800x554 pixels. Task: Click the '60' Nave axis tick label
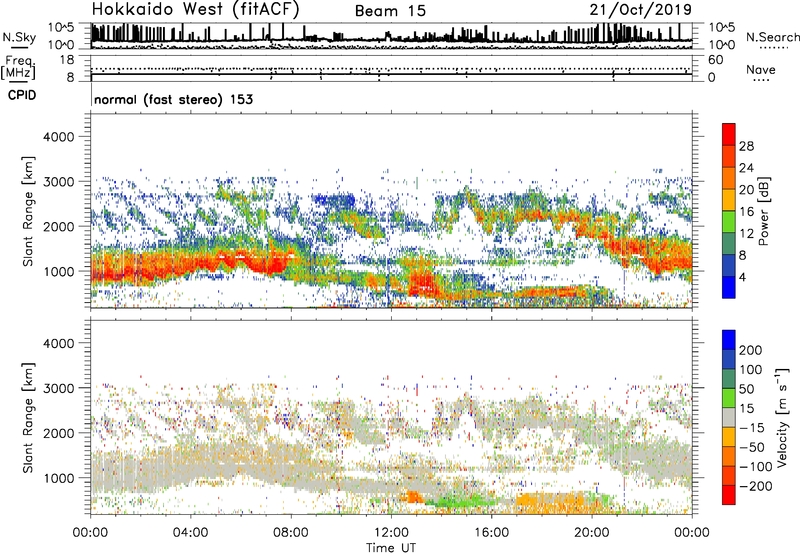[x=716, y=60]
